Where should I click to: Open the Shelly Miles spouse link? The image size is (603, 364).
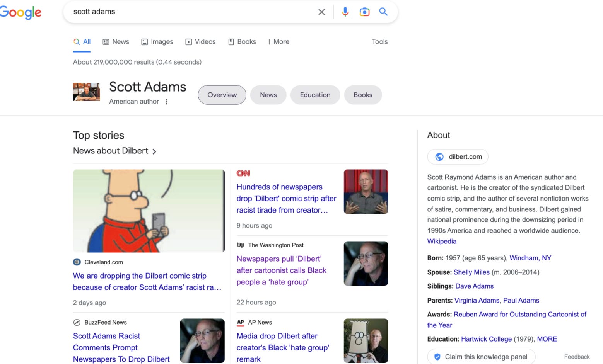pyautogui.click(x=471, y=272)
